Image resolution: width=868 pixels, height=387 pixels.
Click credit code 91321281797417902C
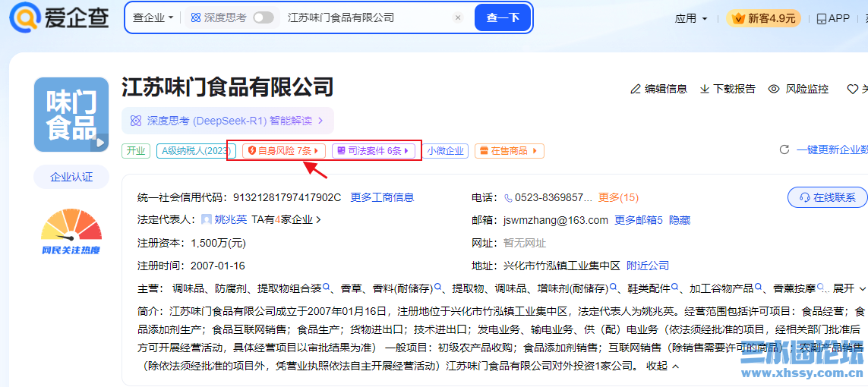[287, 197]
